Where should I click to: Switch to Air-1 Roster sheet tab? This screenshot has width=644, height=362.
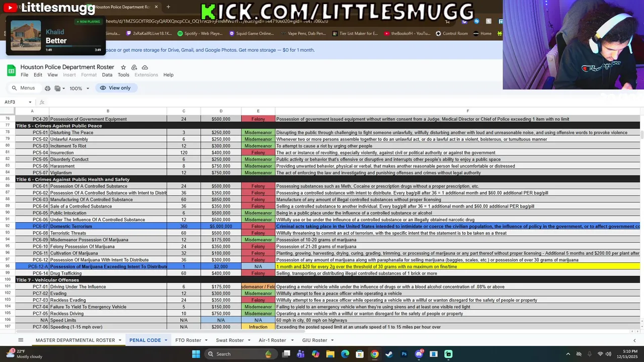pos(272,340)
